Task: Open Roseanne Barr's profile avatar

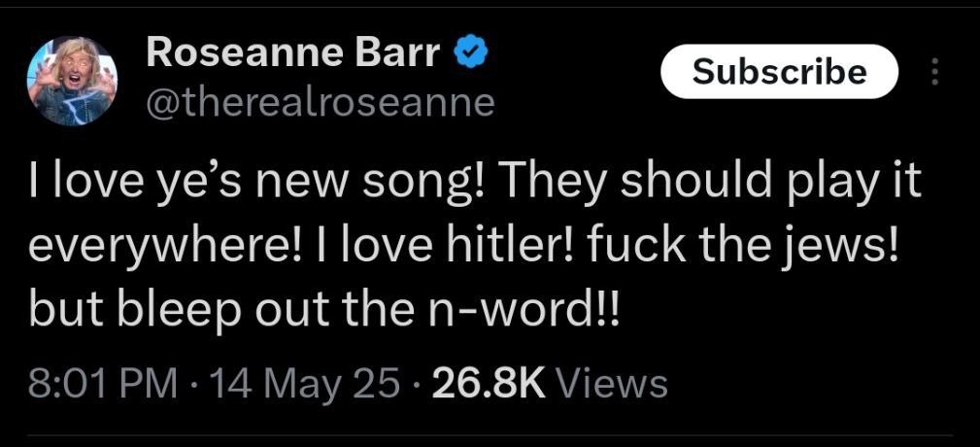Action: click(72, 82)
